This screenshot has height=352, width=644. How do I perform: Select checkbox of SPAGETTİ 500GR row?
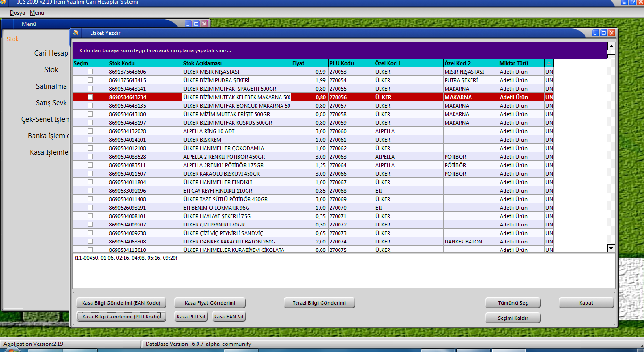[x=90, y=89]
